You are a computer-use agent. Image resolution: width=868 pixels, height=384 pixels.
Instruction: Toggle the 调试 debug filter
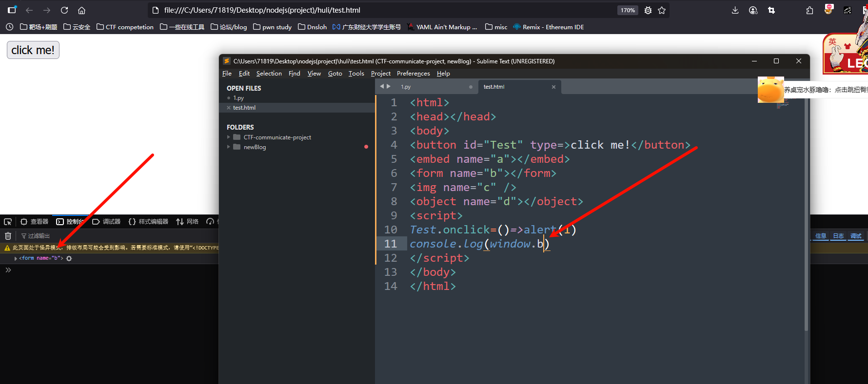(856, 236)
